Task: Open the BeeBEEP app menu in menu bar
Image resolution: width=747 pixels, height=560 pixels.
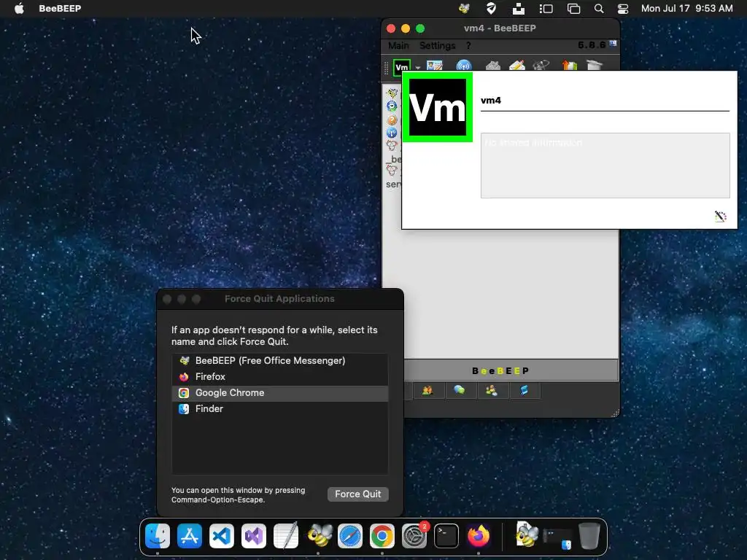Action: pos(60,9)
